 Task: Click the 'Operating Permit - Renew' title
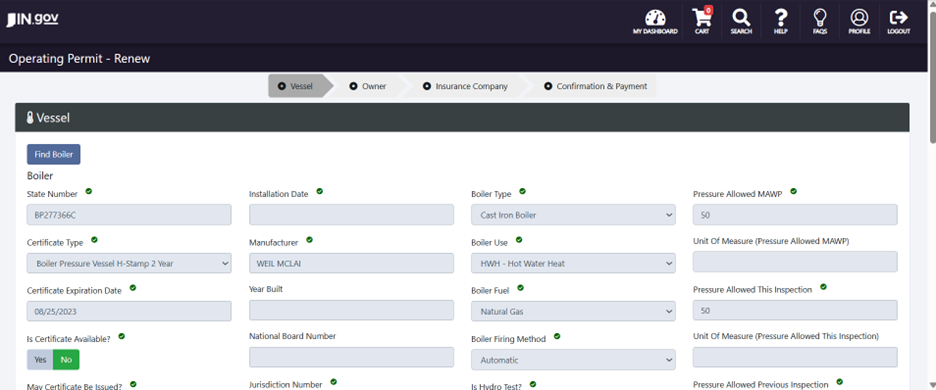(79, 59)
